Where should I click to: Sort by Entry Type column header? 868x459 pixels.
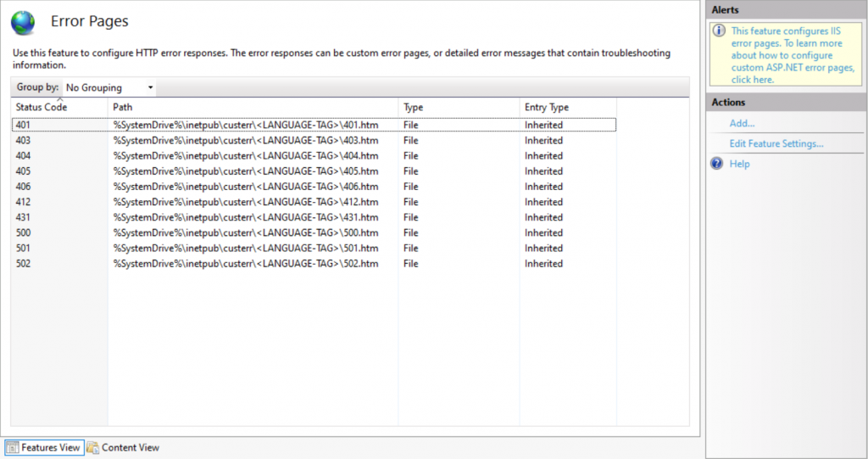(x=568, y=107)
